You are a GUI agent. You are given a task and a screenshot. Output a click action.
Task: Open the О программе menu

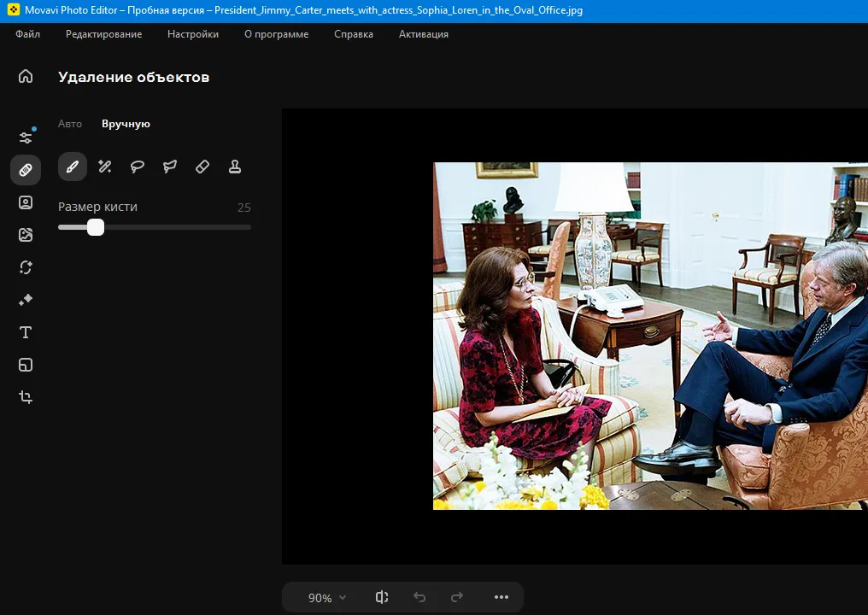[277, 34]
